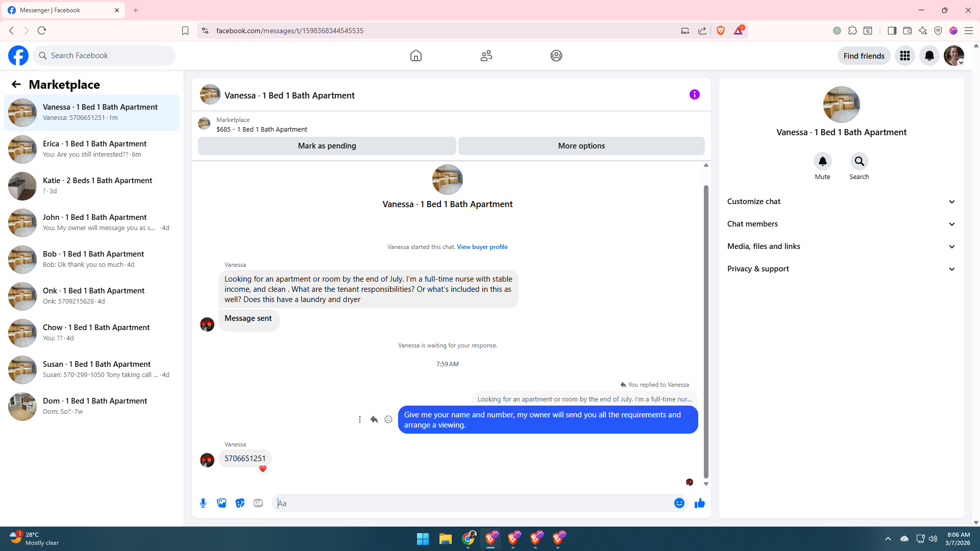
Task: Click heart reaction on phone number message
Action: [263, 469]
